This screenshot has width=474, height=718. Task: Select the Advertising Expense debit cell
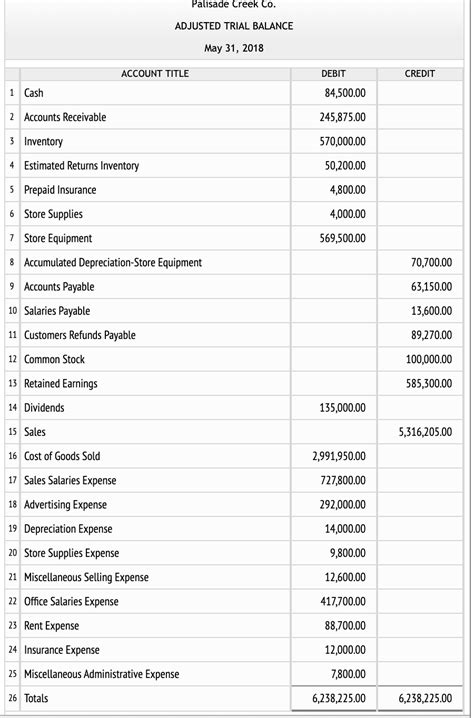(x=333, y=505)
